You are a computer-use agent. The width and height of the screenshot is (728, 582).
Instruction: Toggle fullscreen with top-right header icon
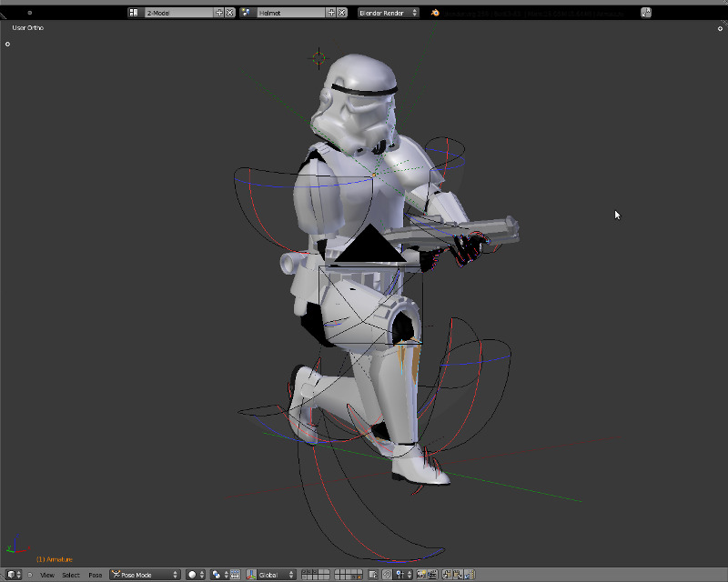pyautogui.click(x=646, y=13)
